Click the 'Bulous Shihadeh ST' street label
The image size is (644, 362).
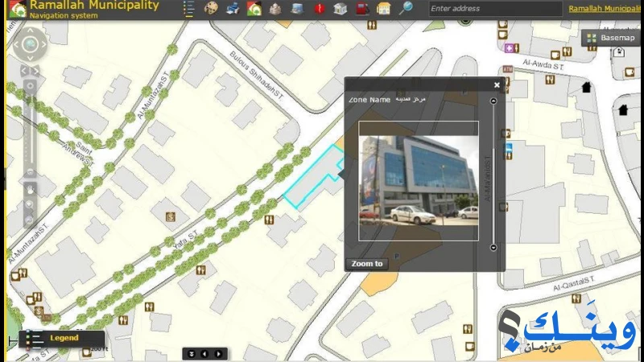256,75
